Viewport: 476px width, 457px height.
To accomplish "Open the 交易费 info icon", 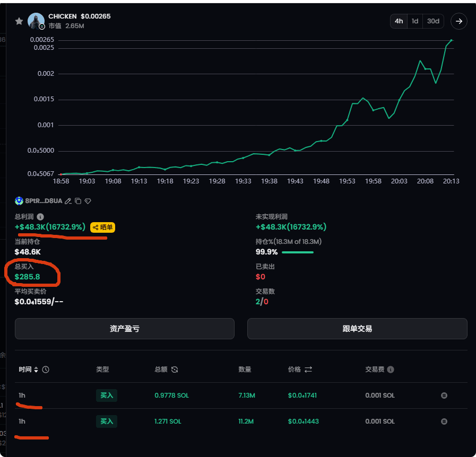I will tap(391, 370).
